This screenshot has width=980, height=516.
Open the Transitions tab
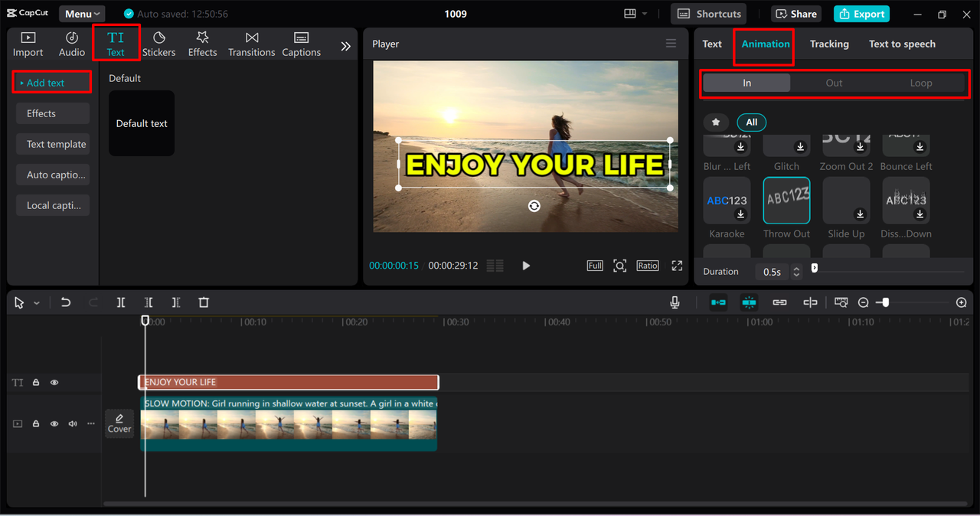(x=251, y=44)
